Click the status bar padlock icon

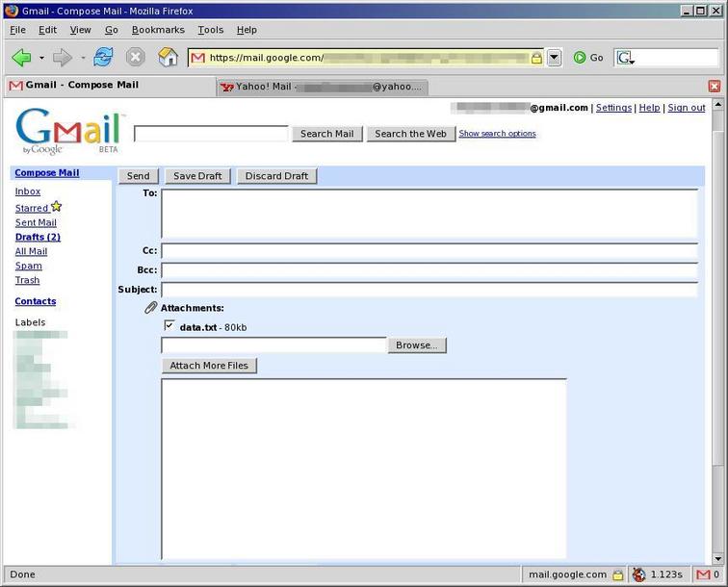click(x=617, y=574)
